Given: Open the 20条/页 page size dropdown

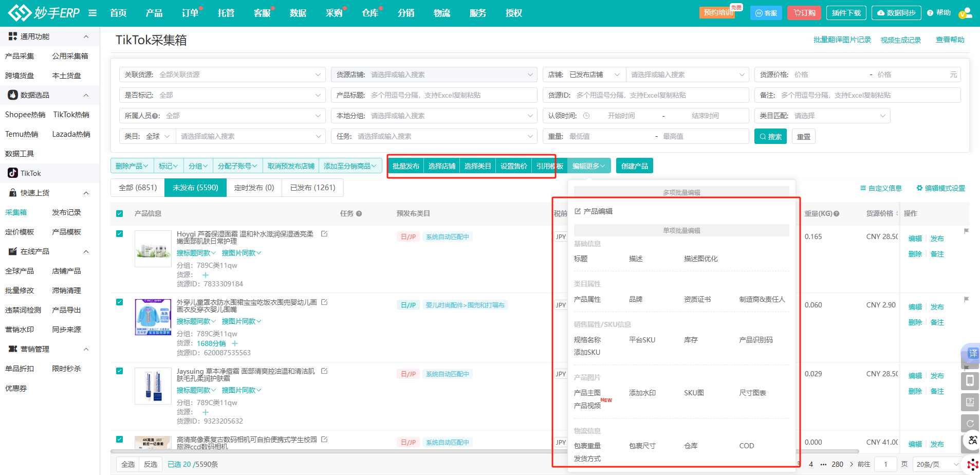Looking at the screenshot, I should pyautogui.click(x=936, y=464).
